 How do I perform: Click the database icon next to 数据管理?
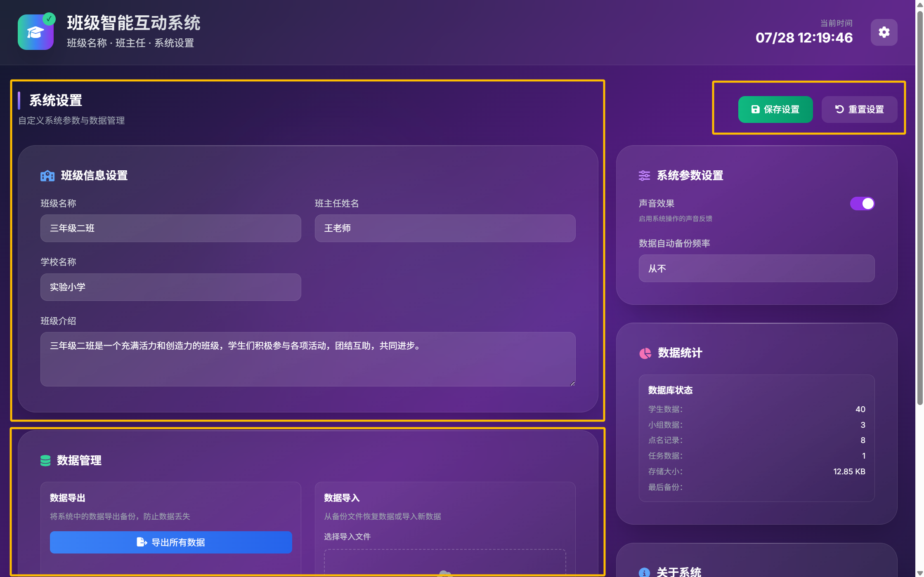click(46, 460)
